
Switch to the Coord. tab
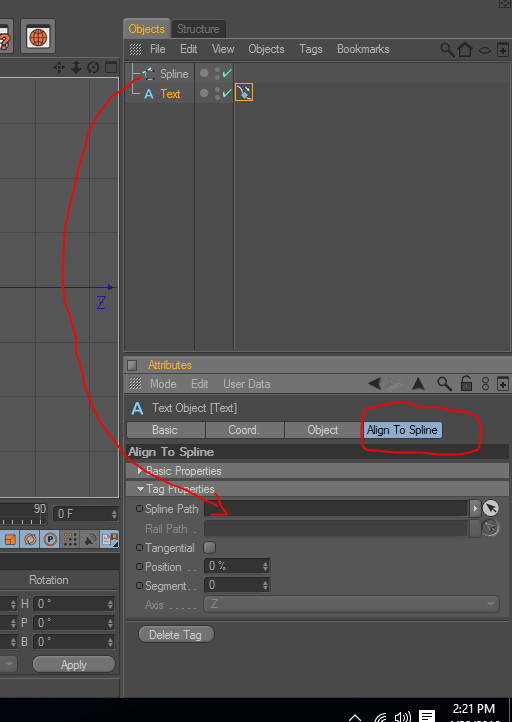click(x=244, y=430)
